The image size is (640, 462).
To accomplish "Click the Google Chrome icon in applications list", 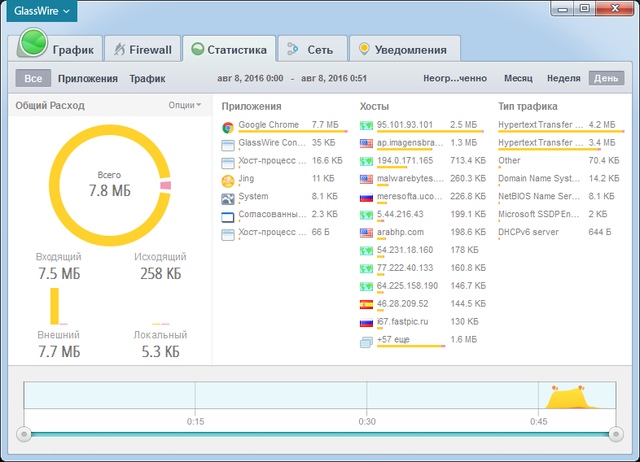I will pyautogui.click(x=229, y=127).
